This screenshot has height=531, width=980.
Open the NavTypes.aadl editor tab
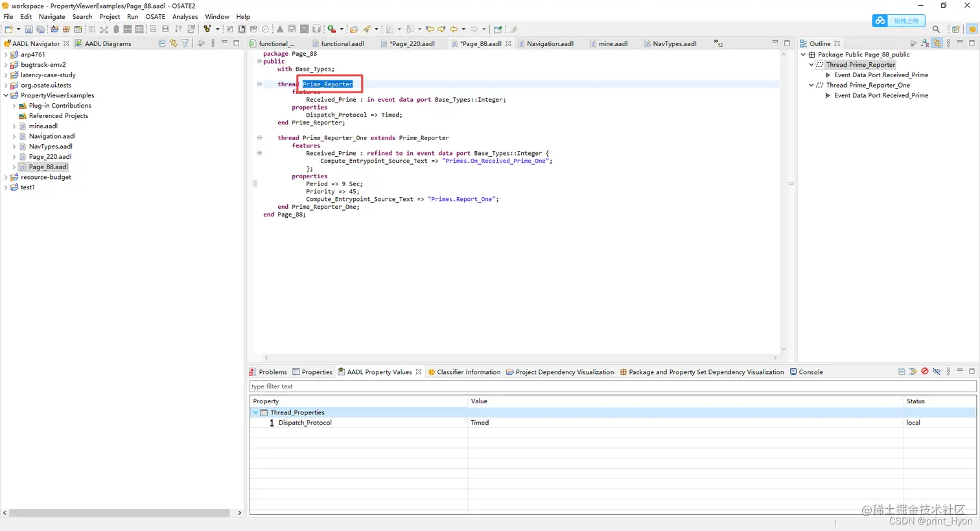click(670, 43)
